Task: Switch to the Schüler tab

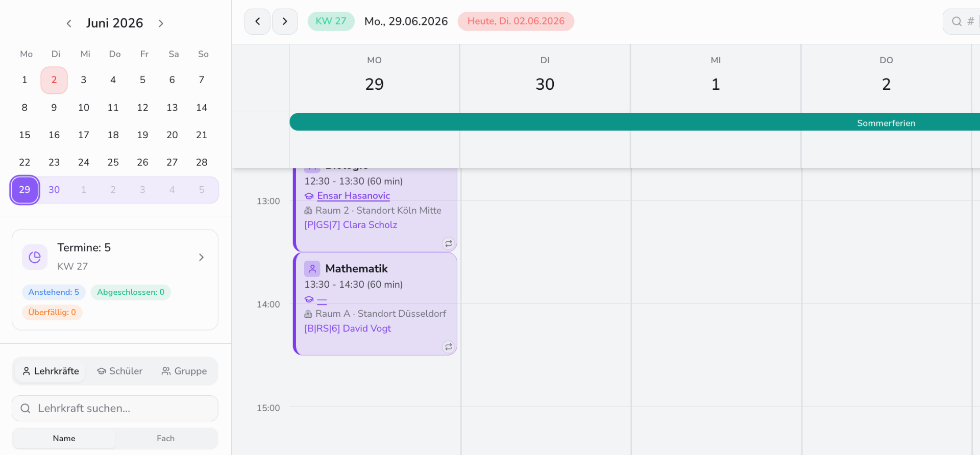Action: tap(119, 371)
